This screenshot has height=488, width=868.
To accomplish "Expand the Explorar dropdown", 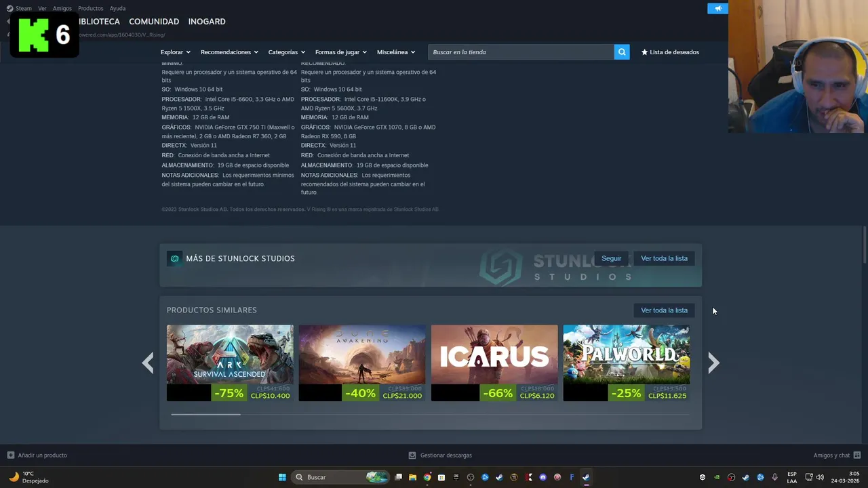I will pyautogui.click(x=175, y=52).
